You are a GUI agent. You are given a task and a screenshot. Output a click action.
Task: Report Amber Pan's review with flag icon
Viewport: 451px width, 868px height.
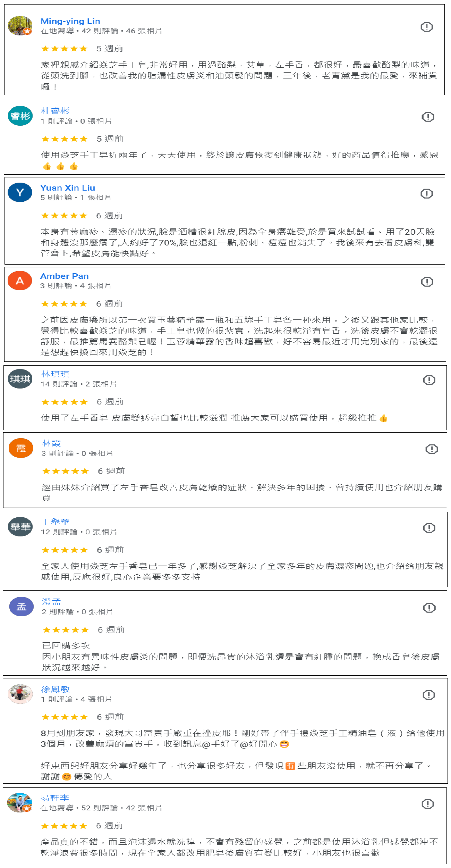427,282
